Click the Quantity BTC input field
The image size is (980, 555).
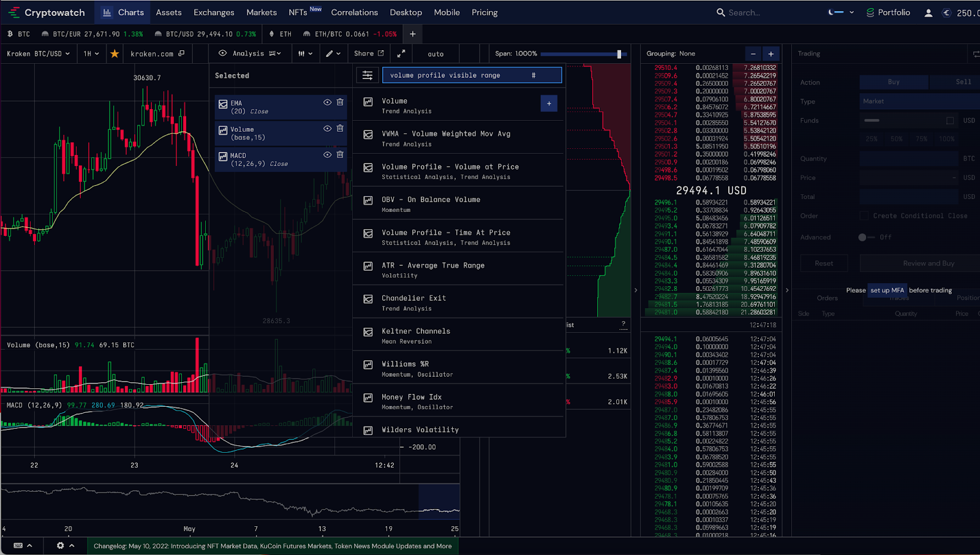click(908, 159)
